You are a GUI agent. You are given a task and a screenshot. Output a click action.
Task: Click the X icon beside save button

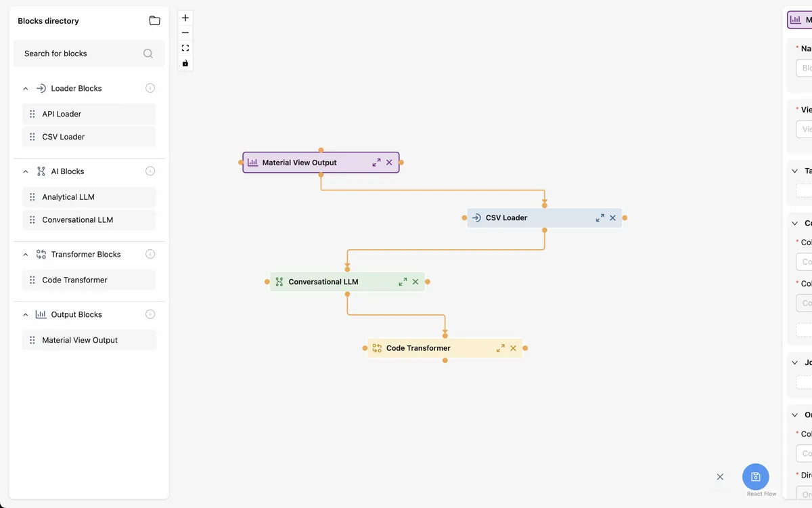tap(720, 477)
